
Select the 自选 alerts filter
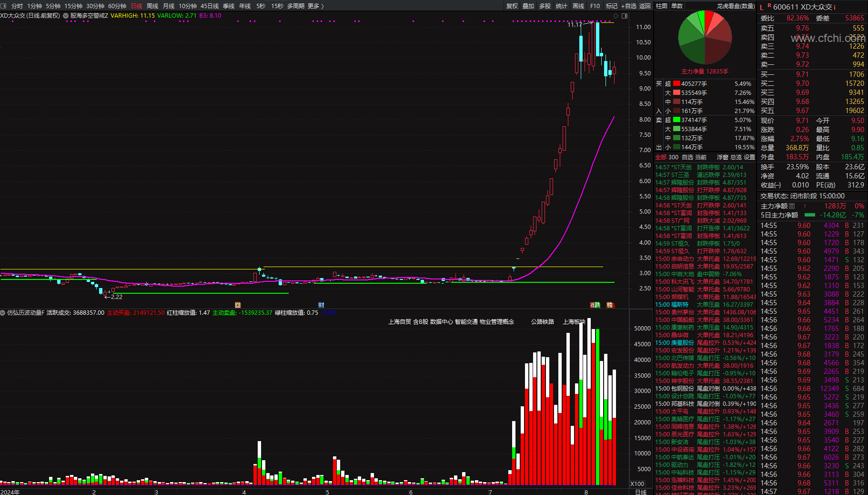[x=687, y=157]
